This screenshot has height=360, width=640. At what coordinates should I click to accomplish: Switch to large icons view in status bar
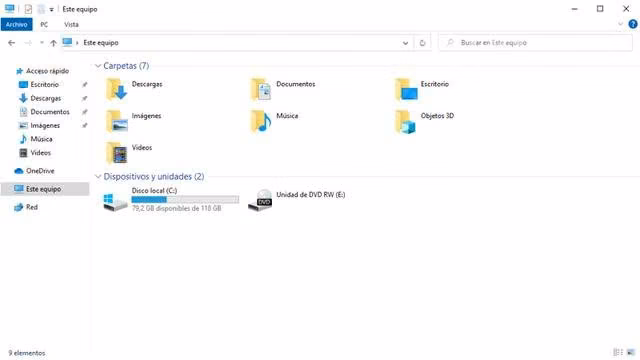coord(631,352)
